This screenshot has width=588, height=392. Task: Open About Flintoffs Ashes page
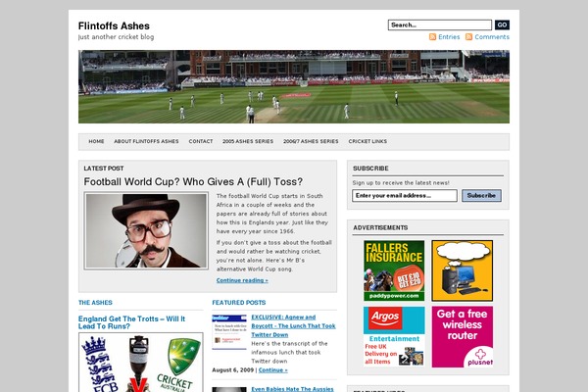pos(146,141)
